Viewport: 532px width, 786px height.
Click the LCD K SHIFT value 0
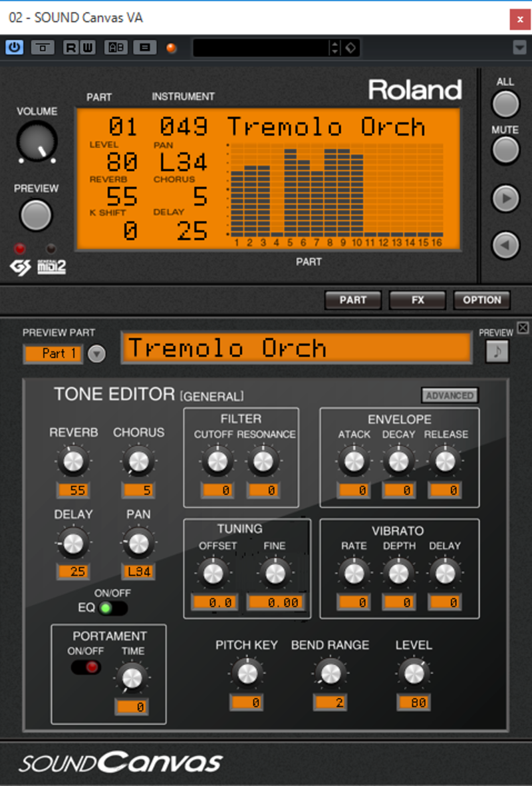(130, 231)
